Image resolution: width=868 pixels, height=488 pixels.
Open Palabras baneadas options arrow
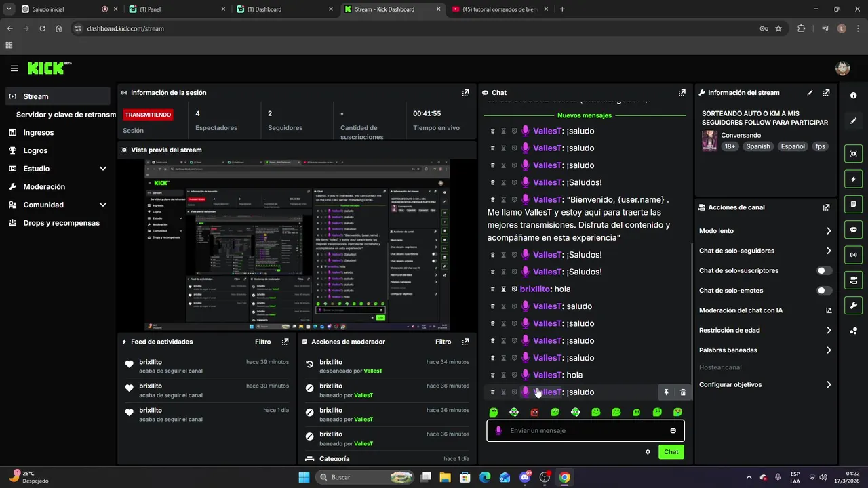tap(828, 350)
